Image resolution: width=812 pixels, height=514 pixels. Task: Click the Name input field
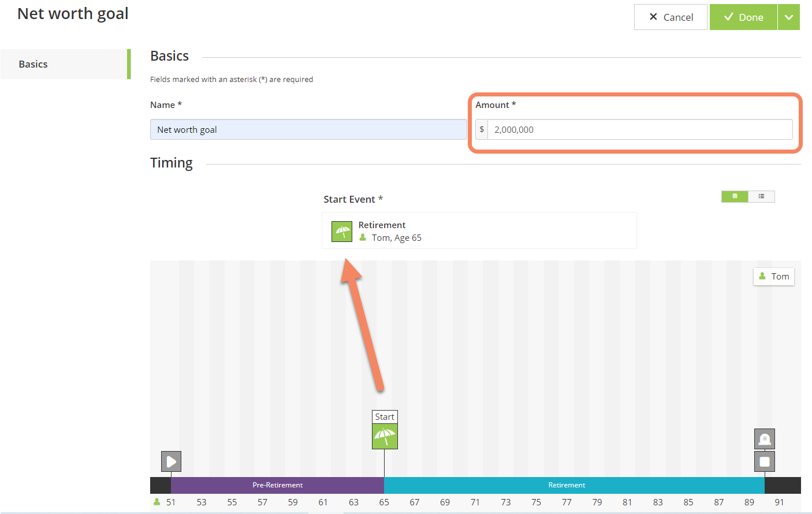[308, 129]
